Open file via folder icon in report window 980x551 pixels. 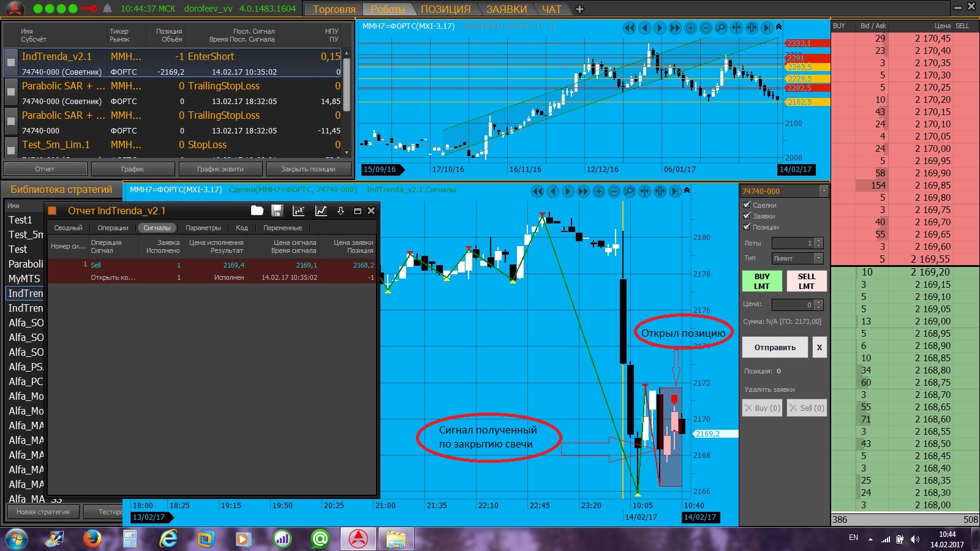click(257, 211)
